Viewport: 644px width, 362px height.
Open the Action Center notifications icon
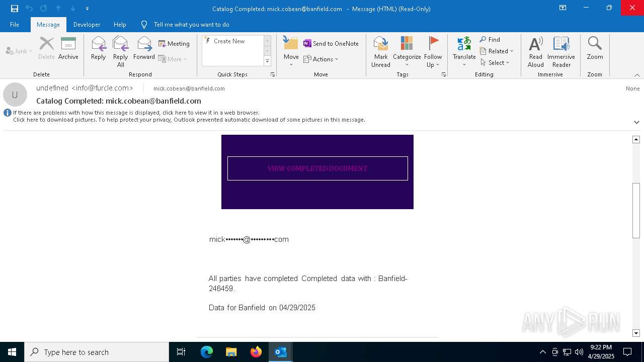627,352
